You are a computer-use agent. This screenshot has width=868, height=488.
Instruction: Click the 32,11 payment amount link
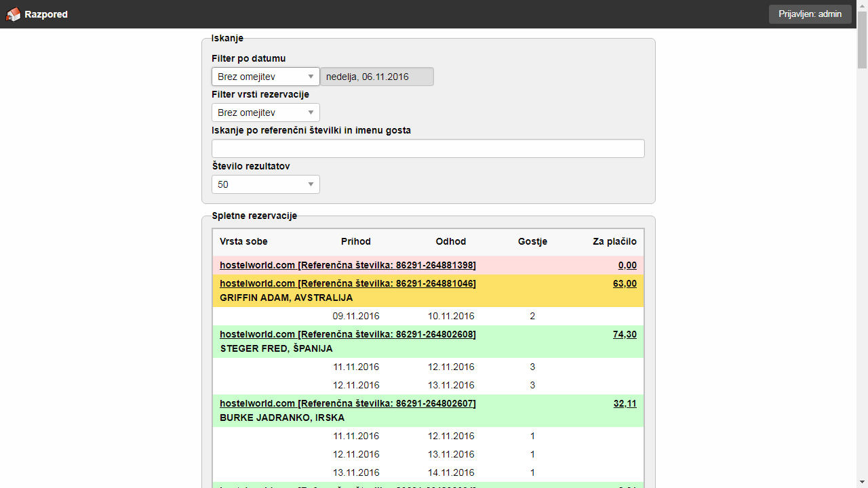coord(625,403)
